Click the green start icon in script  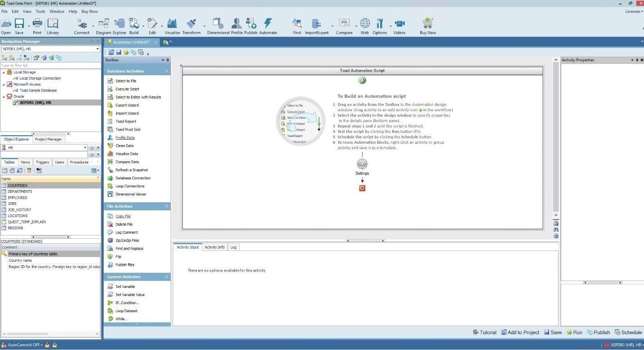click(x=362, y=80)
